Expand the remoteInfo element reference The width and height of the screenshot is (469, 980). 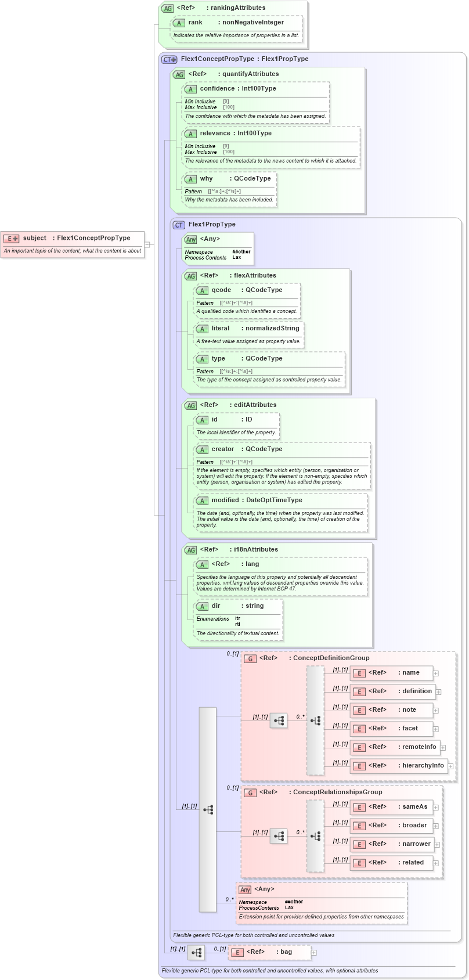pyautogui.click(x=443, y=748)
